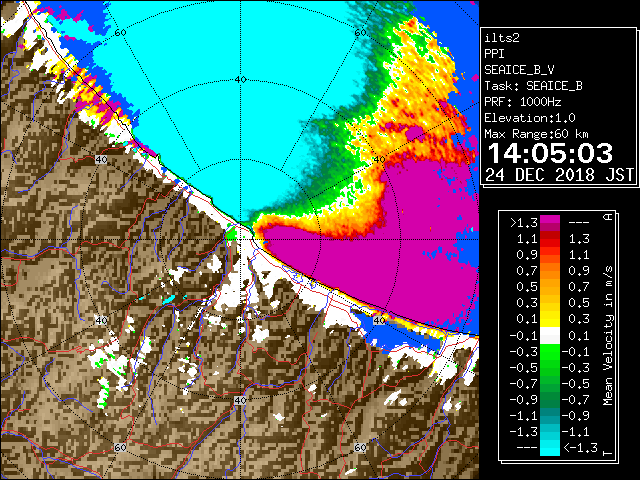Click the 14:05:03 timestamp
This screenshot has height=480, width=640.
pos(550,153)
